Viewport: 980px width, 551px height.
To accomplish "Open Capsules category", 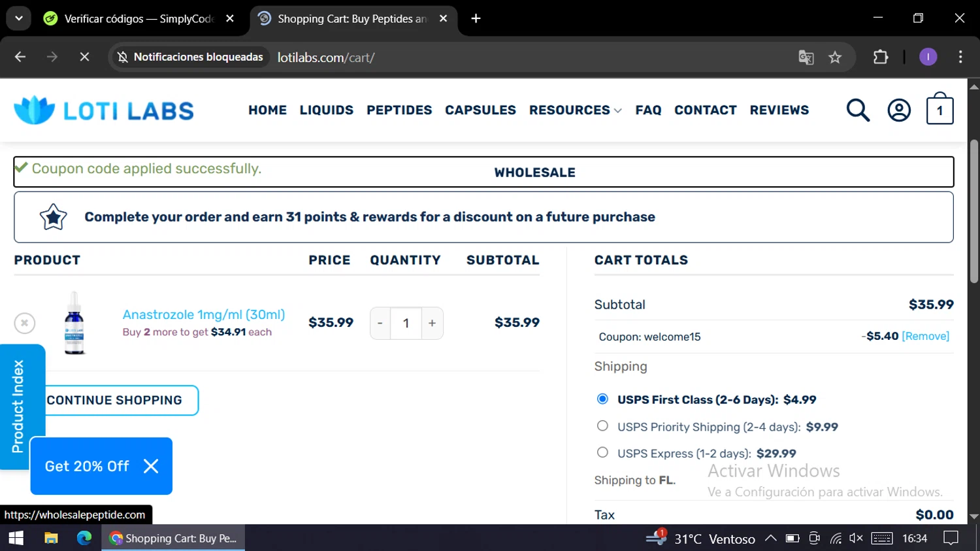I will [x=480, y=110].
